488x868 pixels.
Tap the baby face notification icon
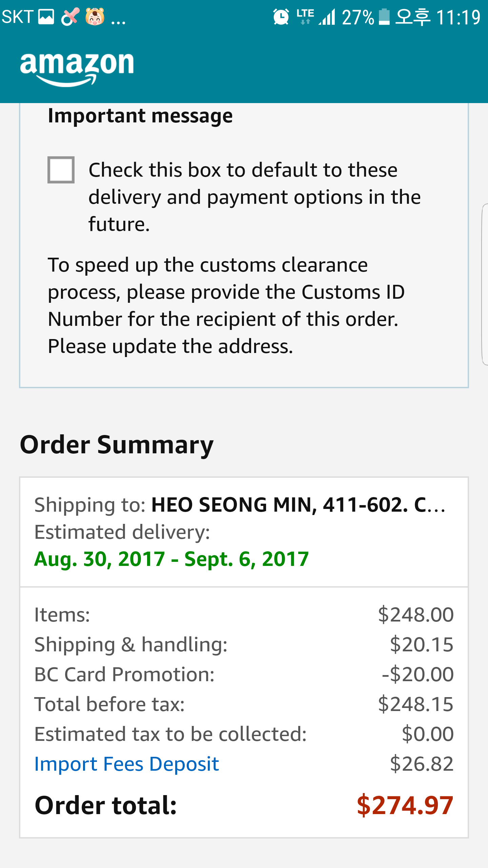click(95, 17)
